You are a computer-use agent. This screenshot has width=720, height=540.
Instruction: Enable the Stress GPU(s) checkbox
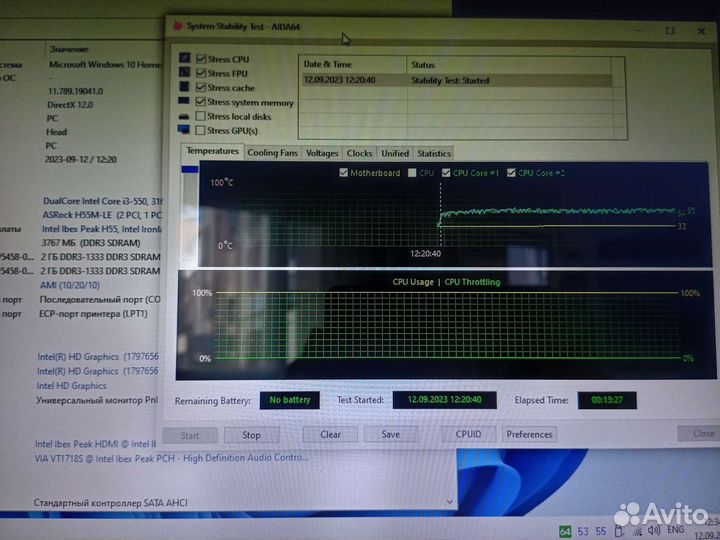point(200,130)
